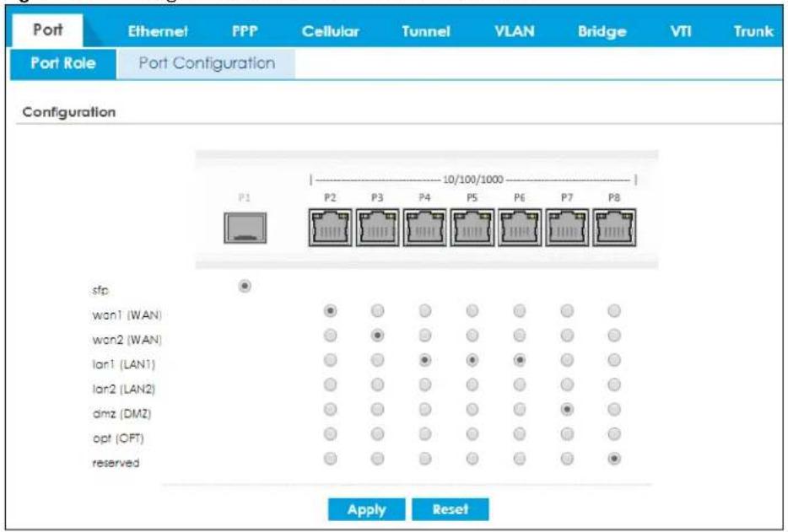Click the 10/100/1000 speed label
The width and height of the screenshot is (788, 532).
(x=473, y=180)
